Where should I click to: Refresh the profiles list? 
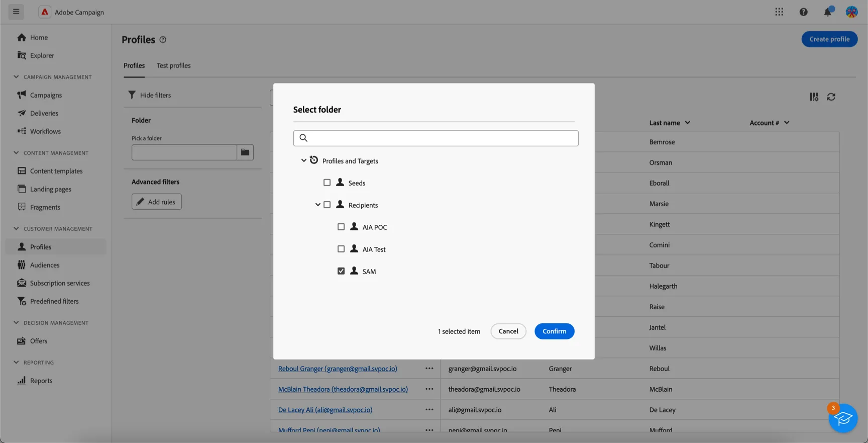point(831,97)
